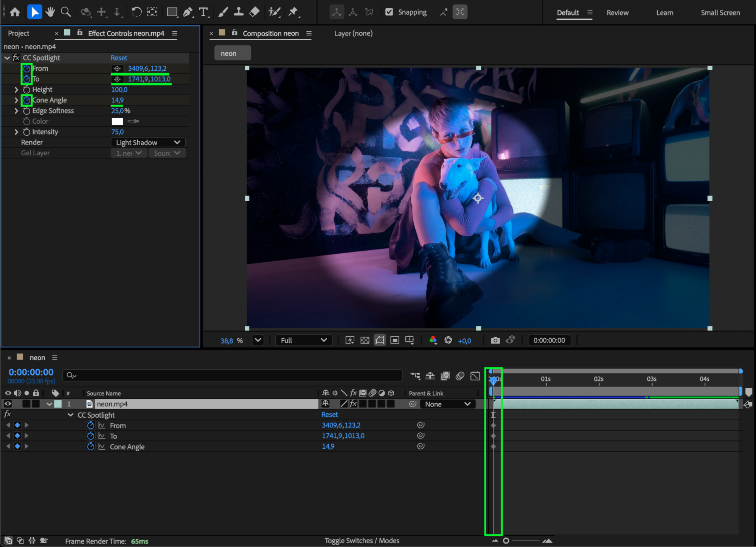Screen dimensions: 756x547
Task: Switch to the Review workspace
Action: 617,12
